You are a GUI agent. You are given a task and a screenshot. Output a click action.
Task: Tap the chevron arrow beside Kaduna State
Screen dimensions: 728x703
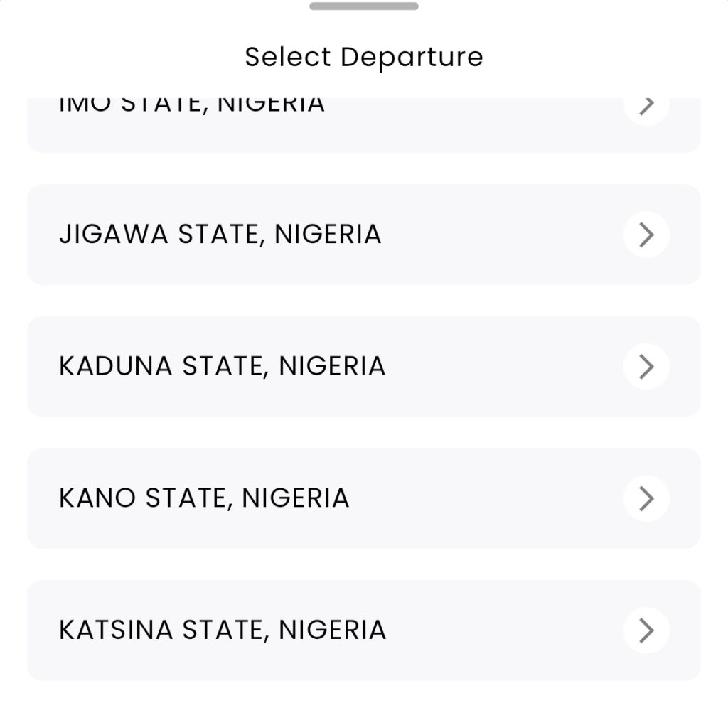point(646,367)
